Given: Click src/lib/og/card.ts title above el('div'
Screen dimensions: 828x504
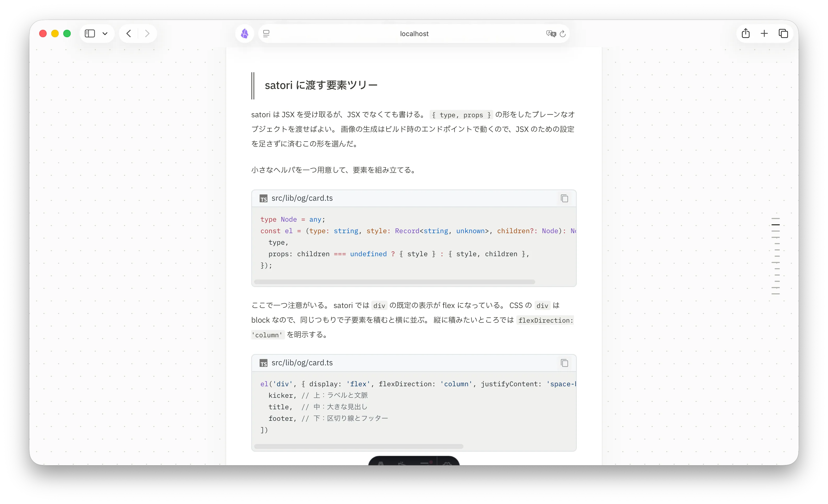Looking at the screenshot, I should (302, 363).
